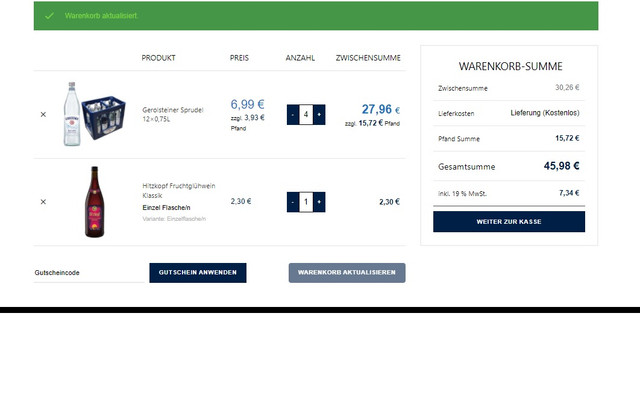This screenshot has width=640, height=406.
Task: Click the 'Warenkorb aktualisiert' notification text
Action: tap(101, 16)
